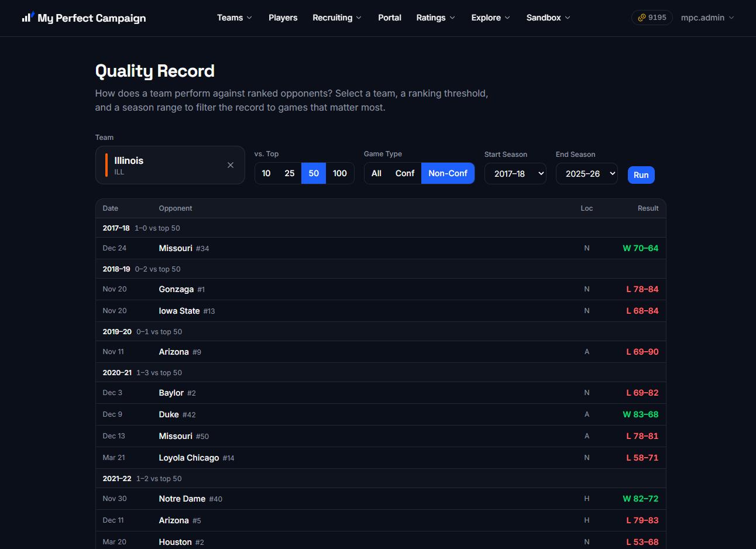This screenshot has width=756, height=549.
Task: Set ranking threshold to Top 100
Action: (x=340, y=173)
